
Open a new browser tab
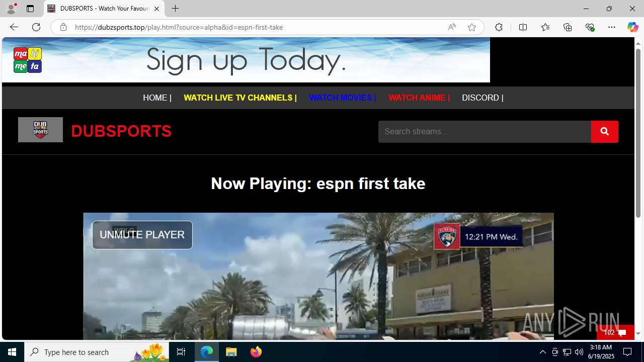(x=175, y=9)
